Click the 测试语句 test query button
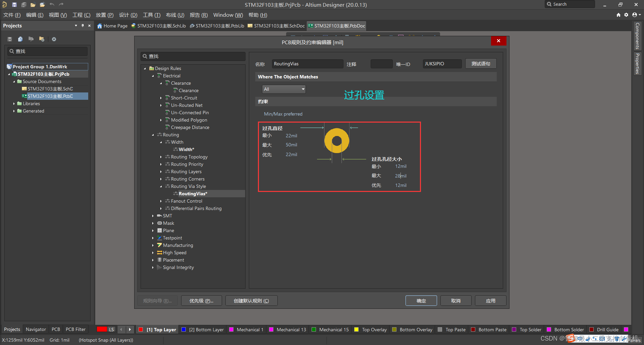This screenshot has height=345, width=644. click(481, 64)
